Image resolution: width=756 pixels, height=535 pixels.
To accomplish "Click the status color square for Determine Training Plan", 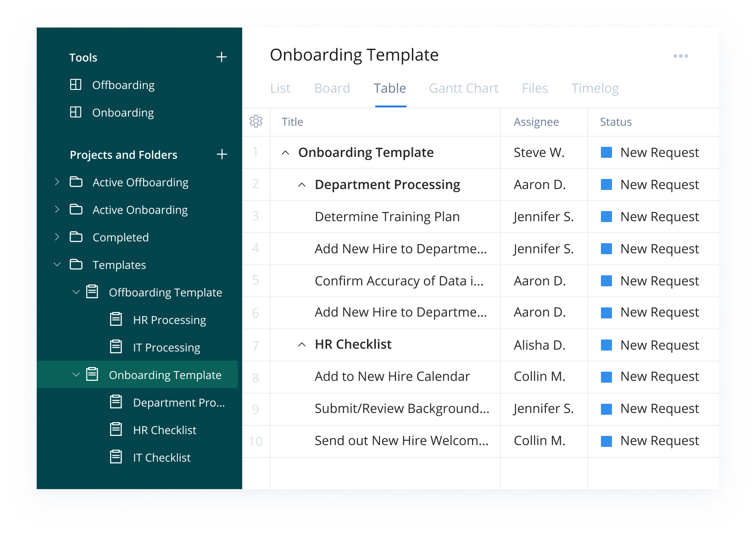I will [606, 217].
